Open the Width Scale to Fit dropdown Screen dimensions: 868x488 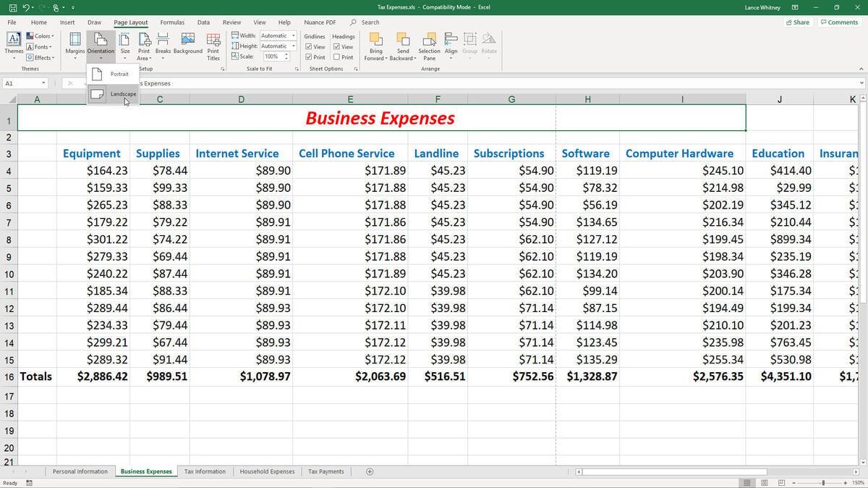[x=293, y=35]
